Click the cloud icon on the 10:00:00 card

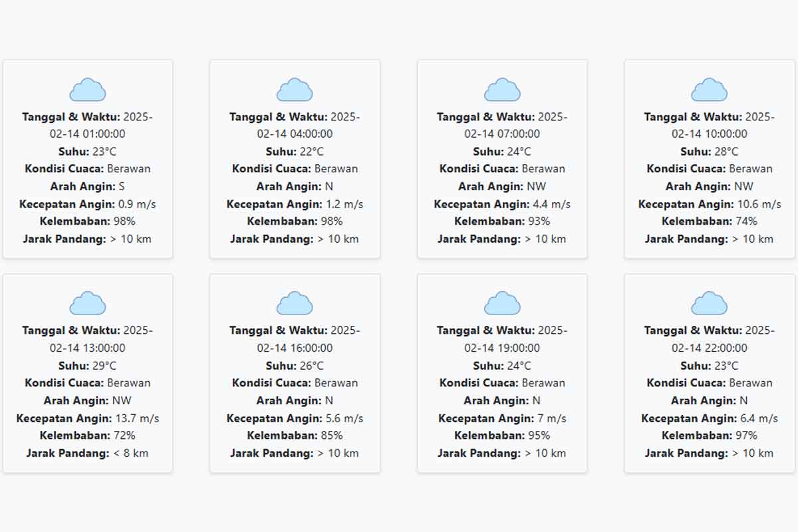(x=710, y=90)
